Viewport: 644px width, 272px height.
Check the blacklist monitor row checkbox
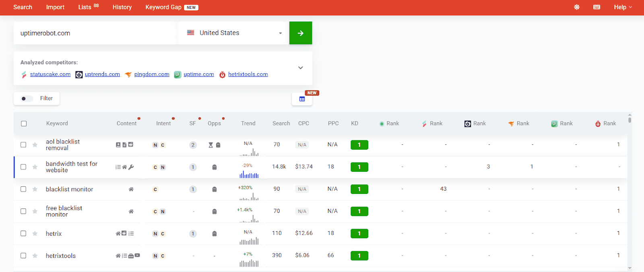click(23, 189)
